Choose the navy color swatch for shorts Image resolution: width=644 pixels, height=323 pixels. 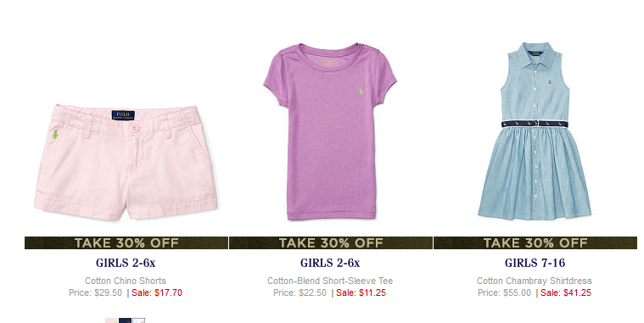tap(126, 320)
